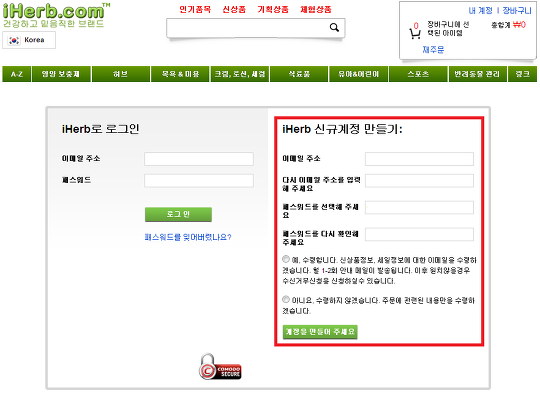Open the 내 계정 link
This screenshot has height=393, width=540.
[480, 11]
